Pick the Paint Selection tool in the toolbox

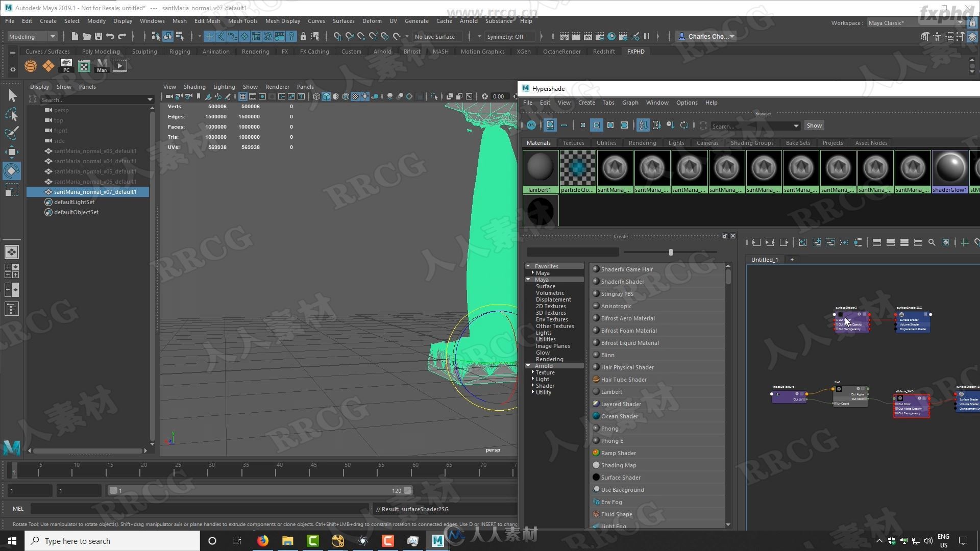12,133
